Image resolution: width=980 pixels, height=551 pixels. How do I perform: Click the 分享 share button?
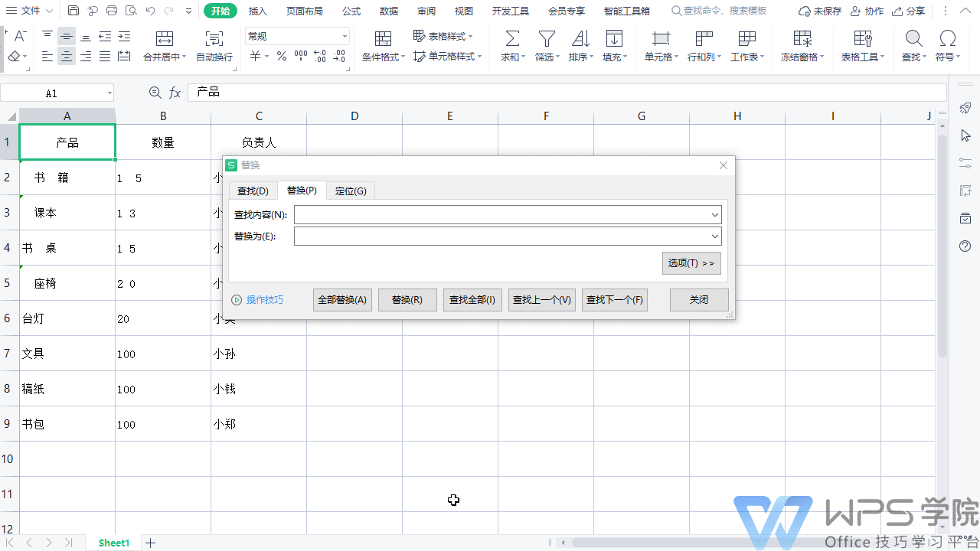point(909,11)
